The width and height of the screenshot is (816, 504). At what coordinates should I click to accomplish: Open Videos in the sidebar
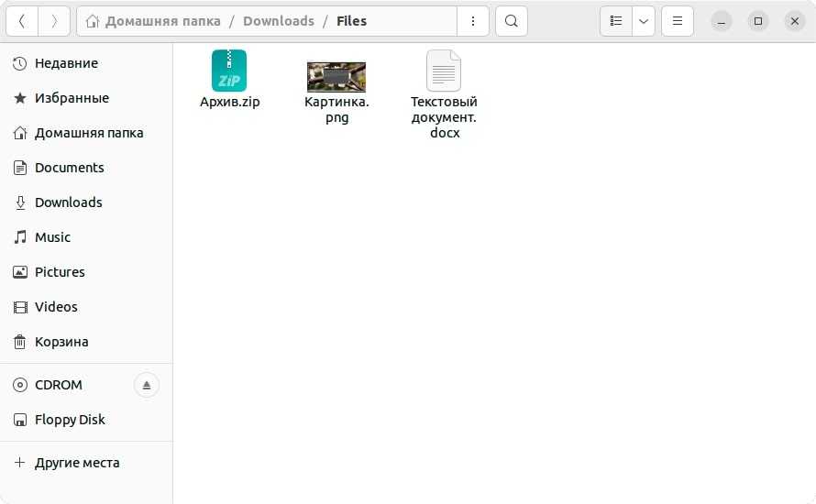pos(86,307)
